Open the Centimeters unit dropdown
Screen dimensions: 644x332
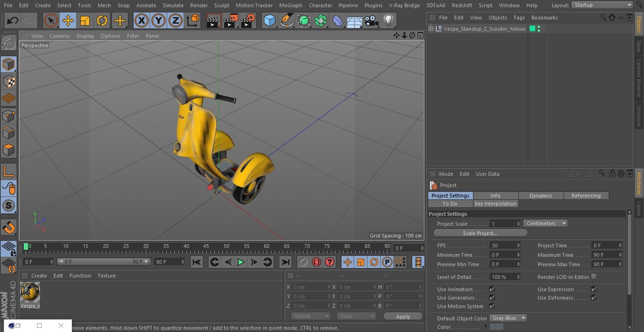coord(545,223)
